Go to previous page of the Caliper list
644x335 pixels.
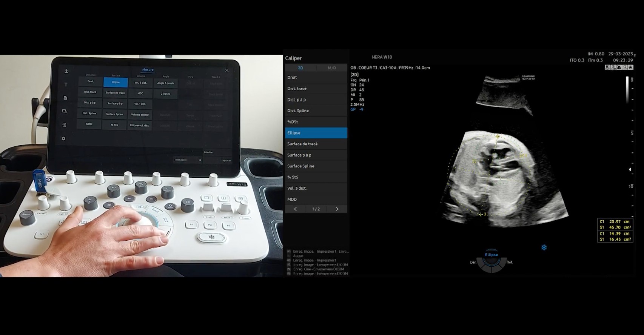point(295,209)
